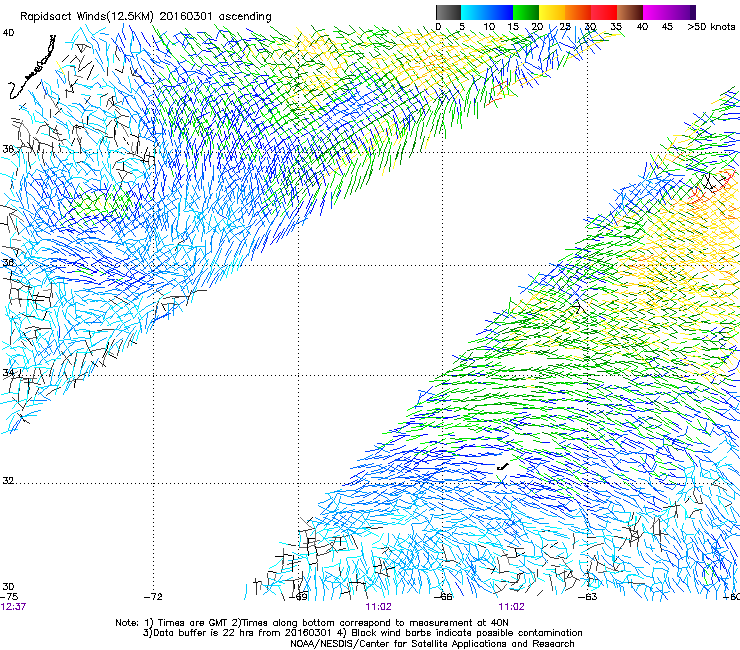
Task: Click the longitude label '-66'
Action: [x=443, y=597]
